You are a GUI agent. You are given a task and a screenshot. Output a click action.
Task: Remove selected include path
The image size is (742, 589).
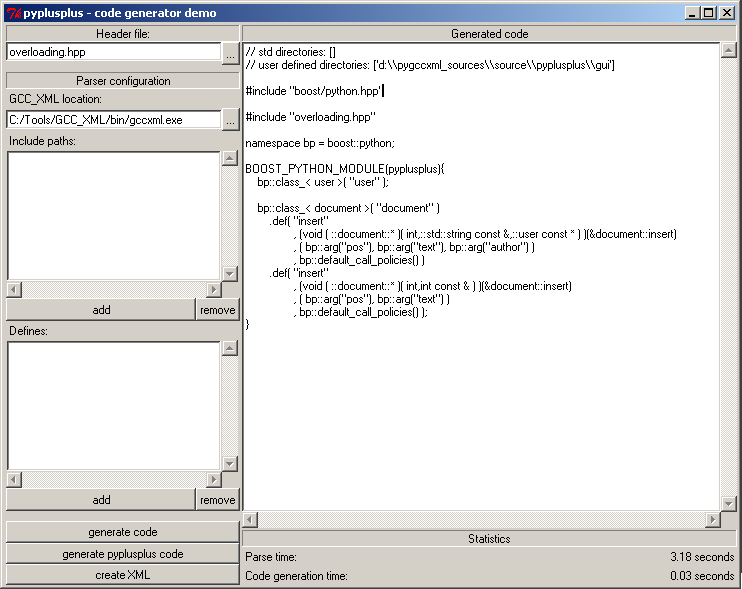pyautogui.click(x=217, y=310)
